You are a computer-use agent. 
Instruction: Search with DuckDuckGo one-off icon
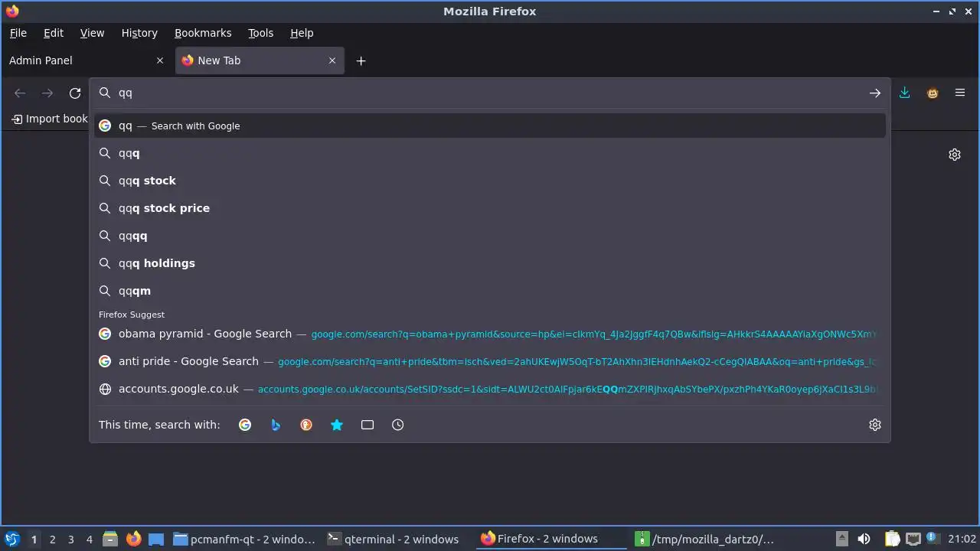[x=306, y=425]
